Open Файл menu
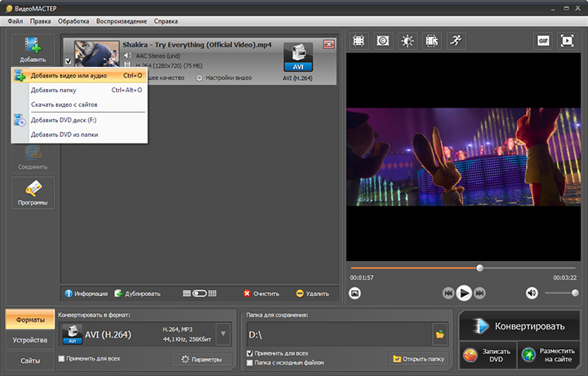The height and width of the screenshot is (376, 588). coord(16,21)
